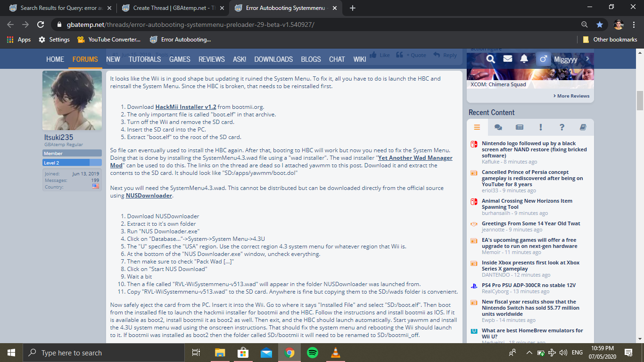Open the CHAT navigation item
The image size is (644, 362).
click(337, 59)
